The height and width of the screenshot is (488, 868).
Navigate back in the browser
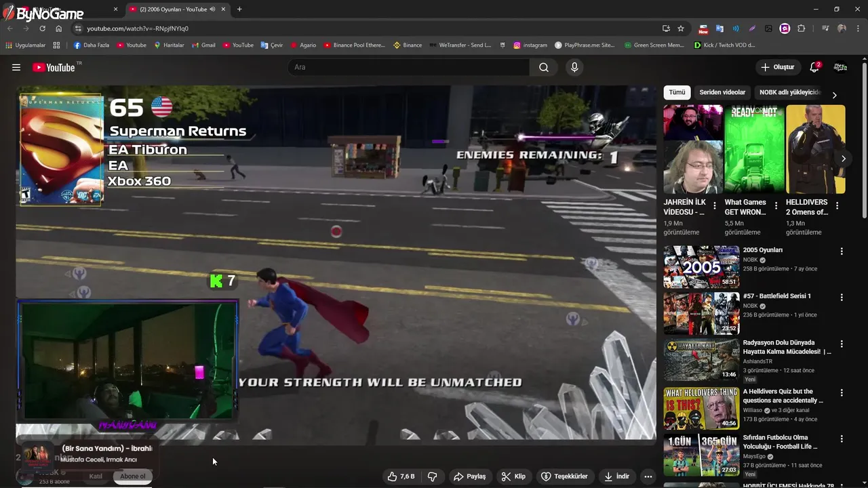click(x=9, y=28)
